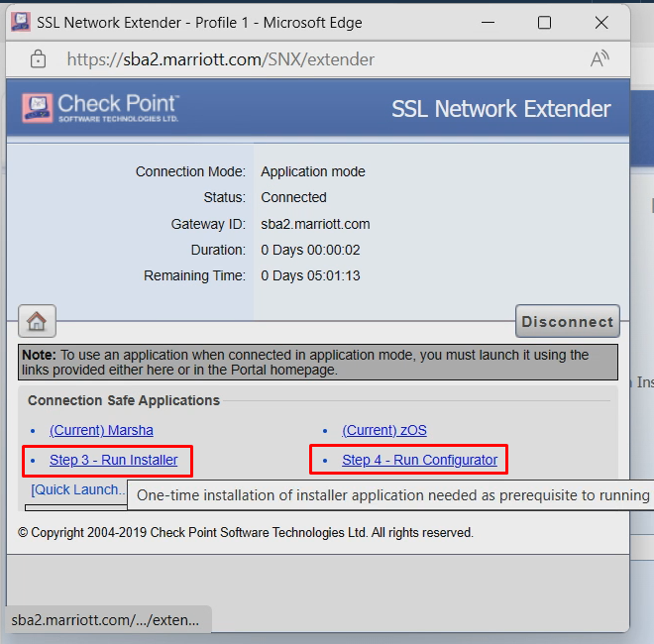Click the Check Point logo icon
Viewport: 654px width, 644px height.
coord(38,108)
